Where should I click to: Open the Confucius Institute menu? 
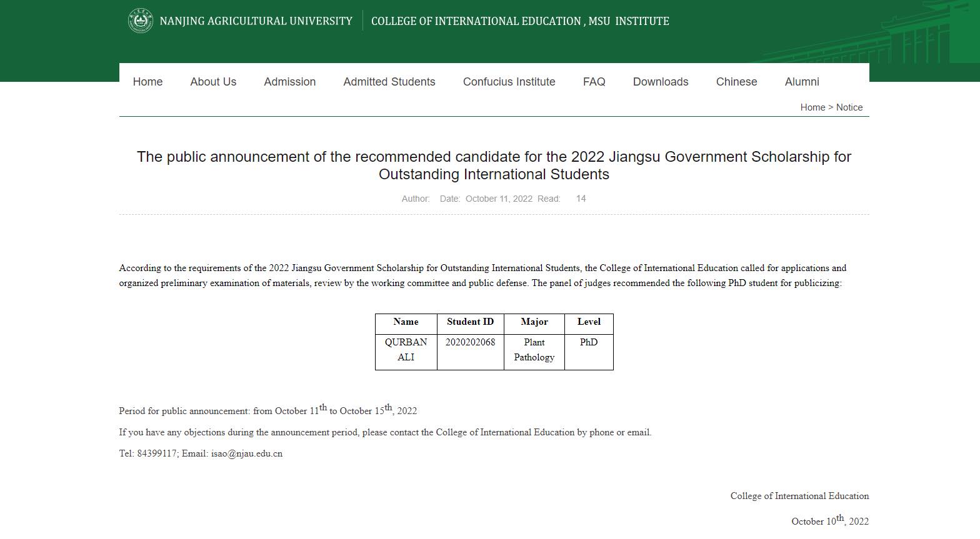(x=509, y=82)
